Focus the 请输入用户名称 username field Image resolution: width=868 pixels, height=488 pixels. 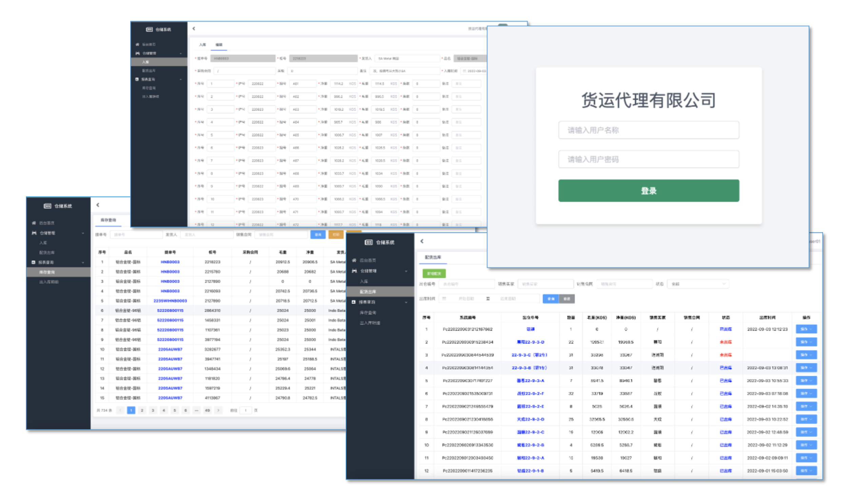coord(648,130)
